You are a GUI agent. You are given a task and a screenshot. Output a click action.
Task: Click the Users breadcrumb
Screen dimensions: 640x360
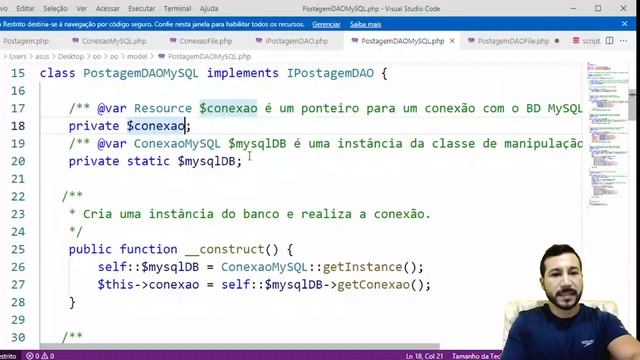(x=18, y=57)
